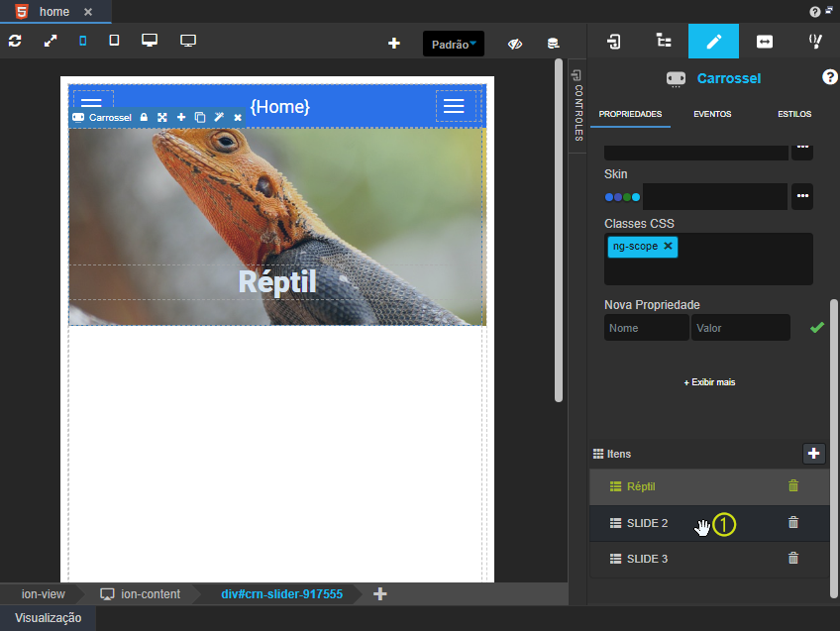Image resolution: width=840 pixels, height=631 pixels.
Task: Click the Réptil caption on the carousel image
Action: click(277, 281)
